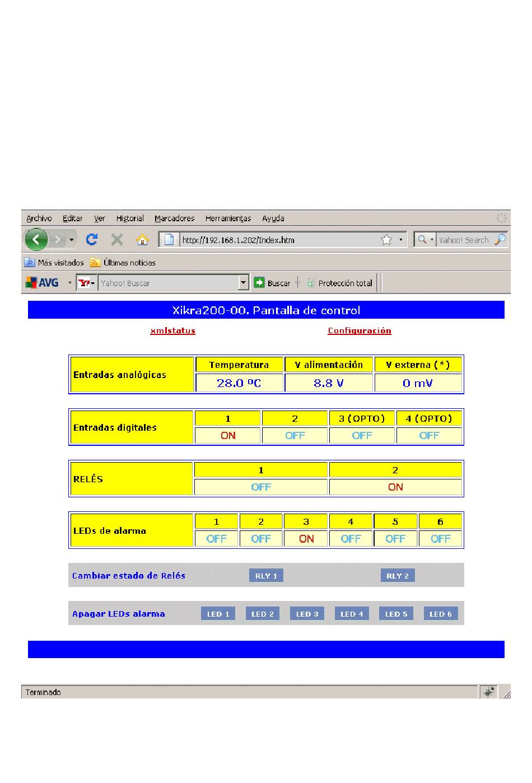Viewport: 532px width, 783px height.
Task: Click digital input 1 ON status
Action: click(x=228, y=435)
